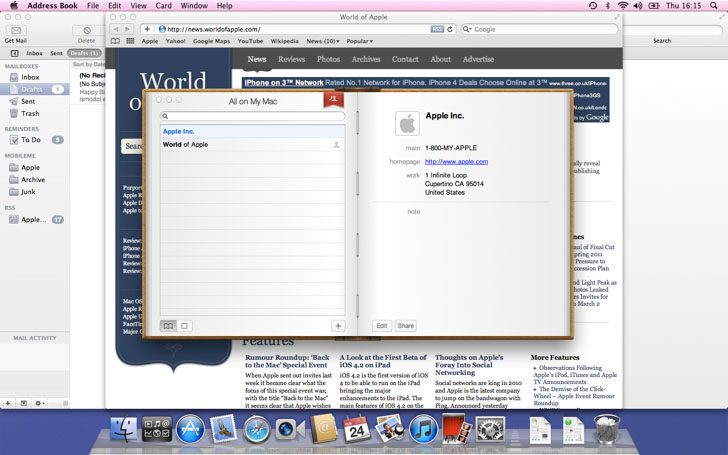Open the Wi-Fi menu bar icon
The height and width of the screenshot is (455, 728).
tap(623, 6)
